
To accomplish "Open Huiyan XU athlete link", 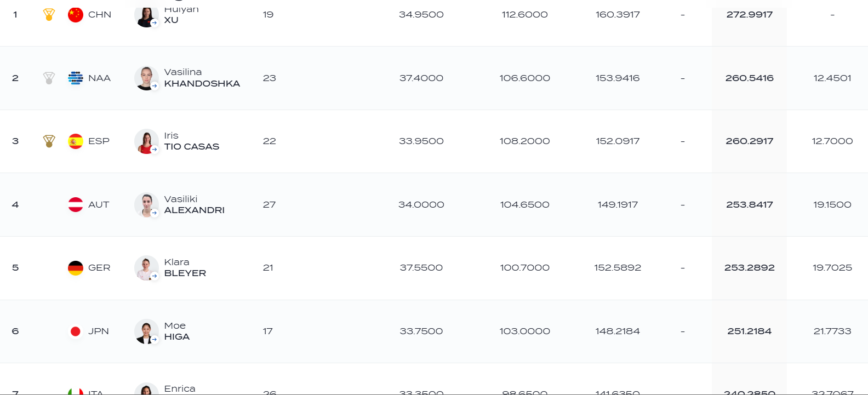I will (181, 15).
